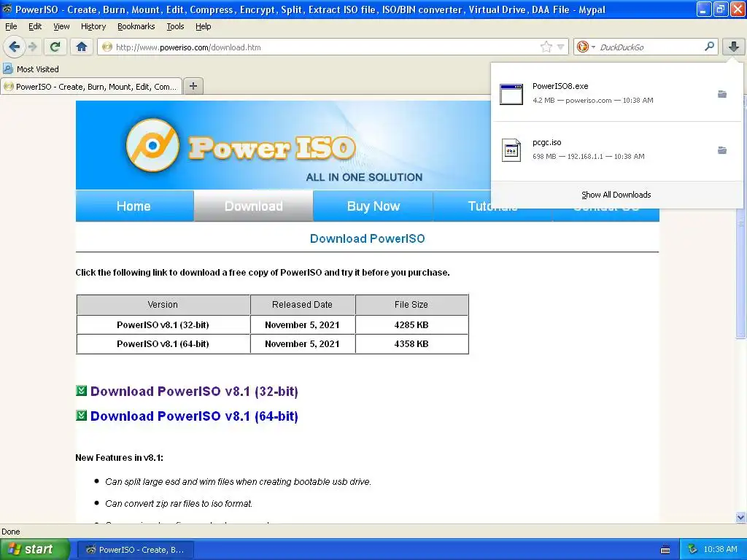Open the URL history dropdown arrow

[561, 47]
